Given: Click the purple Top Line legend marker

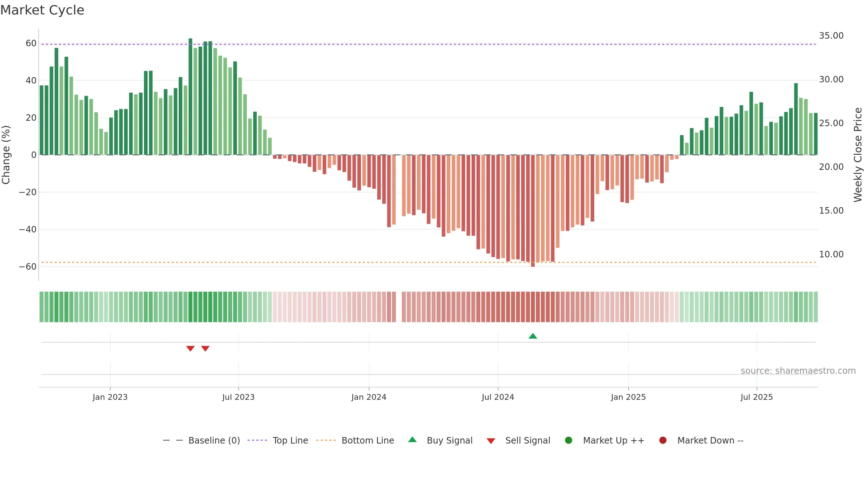Looking at the screenshot, I should pyautogui.click(x=257, y=440).
